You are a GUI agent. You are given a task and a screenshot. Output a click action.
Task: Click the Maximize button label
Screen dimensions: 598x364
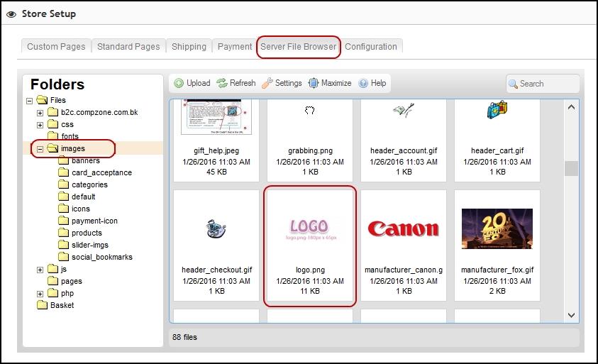coord(336,83)
